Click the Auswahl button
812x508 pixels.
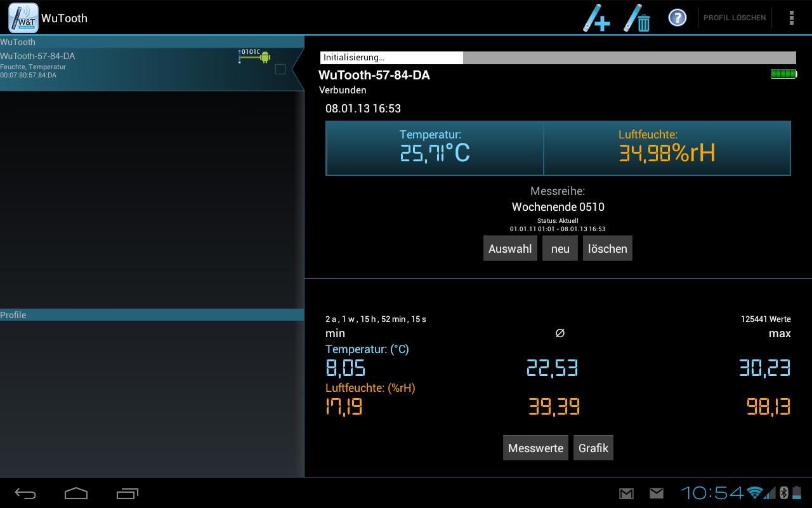[510, 248]
